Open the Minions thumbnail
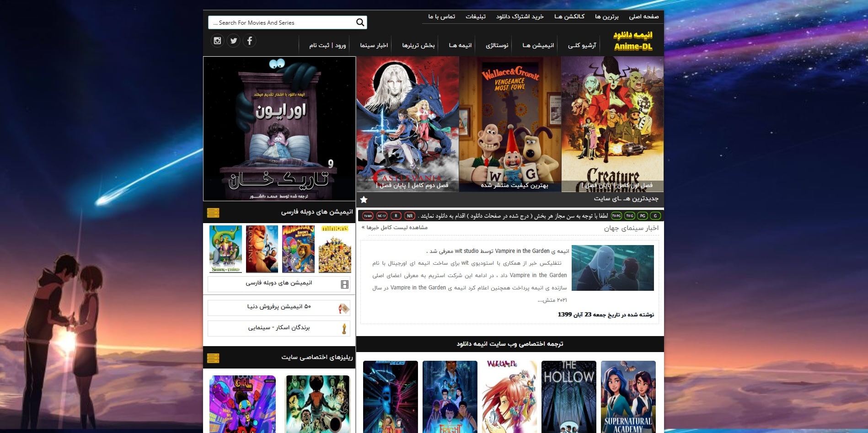Viewport: 868px width, 433px height. (x=335, y=249)
